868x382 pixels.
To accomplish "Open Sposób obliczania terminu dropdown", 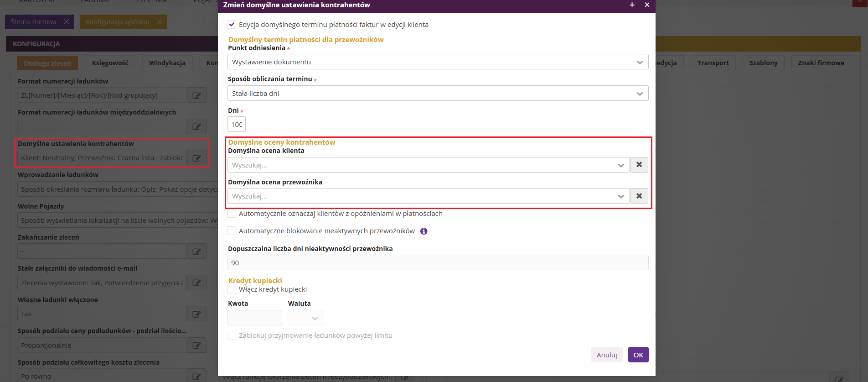I will coord(438,93).
